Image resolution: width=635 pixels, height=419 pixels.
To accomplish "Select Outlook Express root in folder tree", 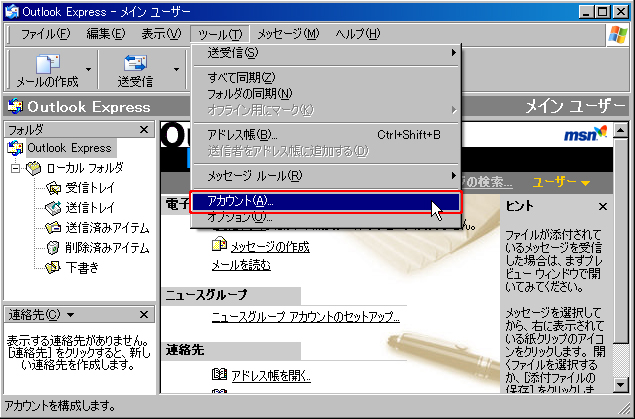I will coord(69,148).
